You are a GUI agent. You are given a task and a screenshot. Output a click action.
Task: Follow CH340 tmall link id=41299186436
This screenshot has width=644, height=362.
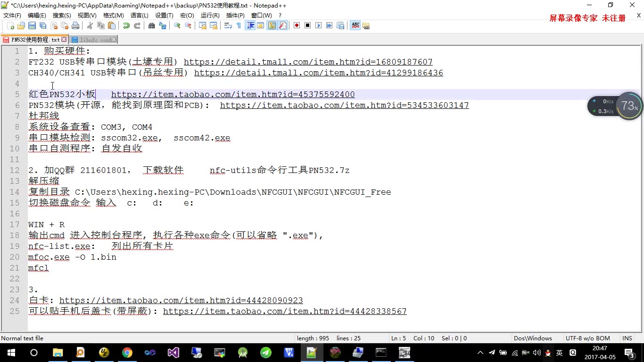point(318,73)
